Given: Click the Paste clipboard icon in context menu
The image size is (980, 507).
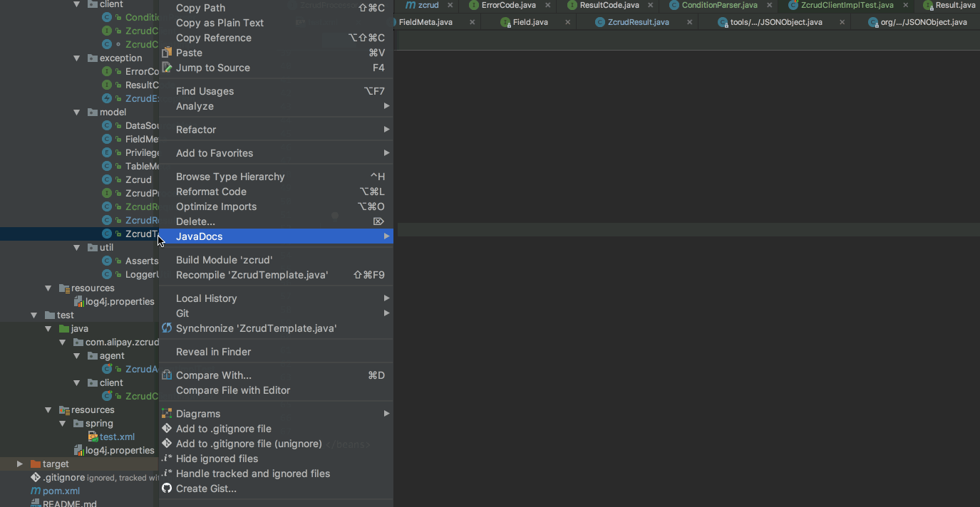Looking at the screenshot, I should click(167, 53).
